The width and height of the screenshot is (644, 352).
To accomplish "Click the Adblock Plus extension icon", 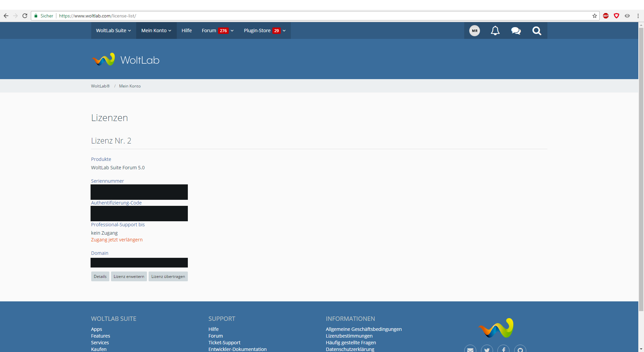I will tap(606, 16).
